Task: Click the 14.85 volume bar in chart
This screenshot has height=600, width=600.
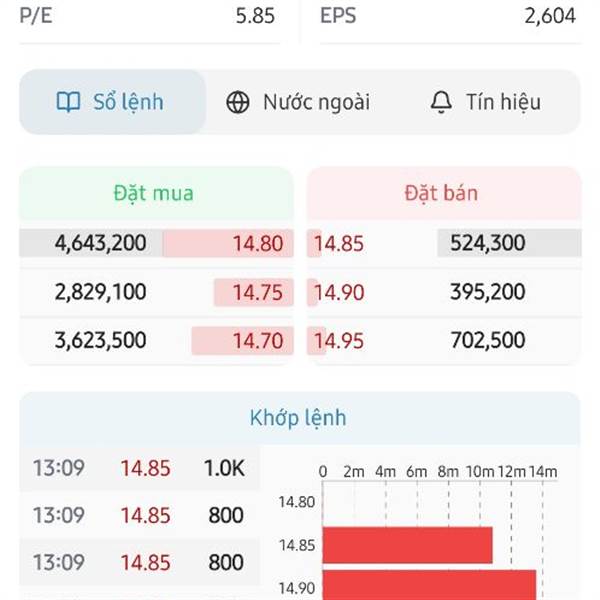Action: pos(407,545)
